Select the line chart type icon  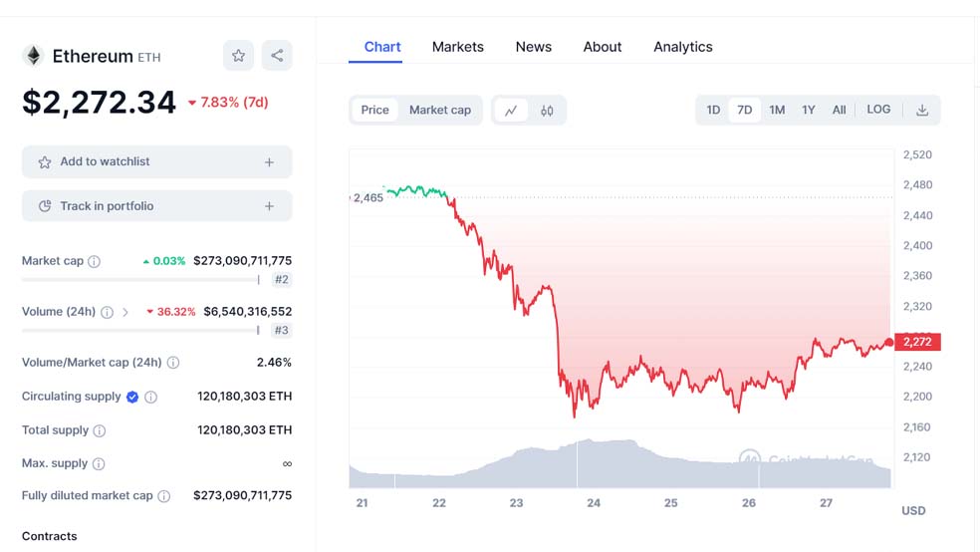click(x=511, y=111)
